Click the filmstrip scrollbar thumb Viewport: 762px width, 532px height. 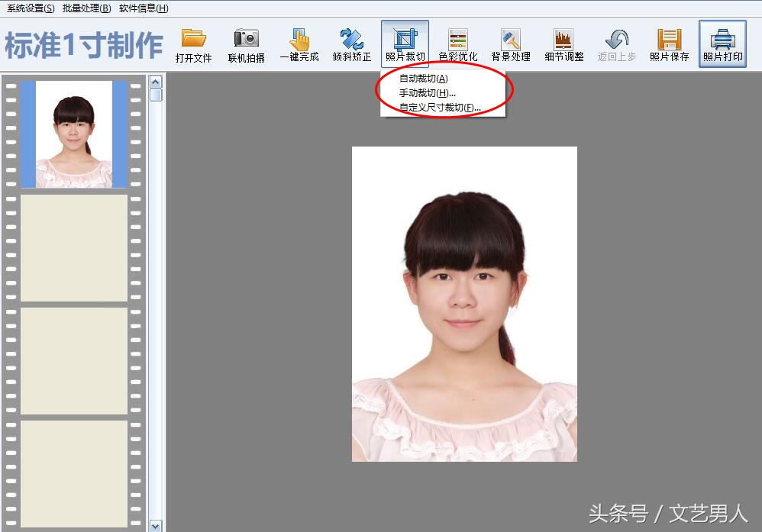point(156,95)
